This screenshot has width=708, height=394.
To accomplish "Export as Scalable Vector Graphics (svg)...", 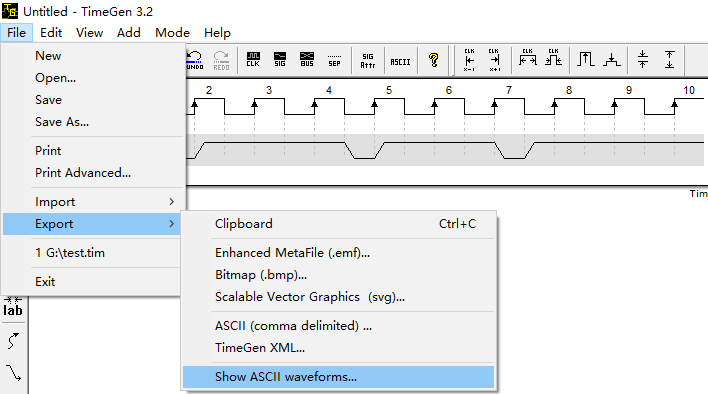I will click(x=339, y=297).
